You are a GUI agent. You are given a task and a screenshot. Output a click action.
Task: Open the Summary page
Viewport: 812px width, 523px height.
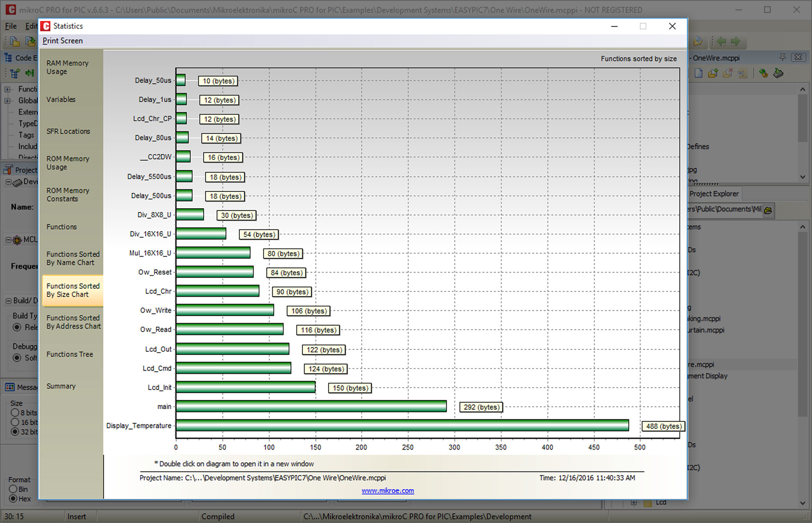pos(61,386)
